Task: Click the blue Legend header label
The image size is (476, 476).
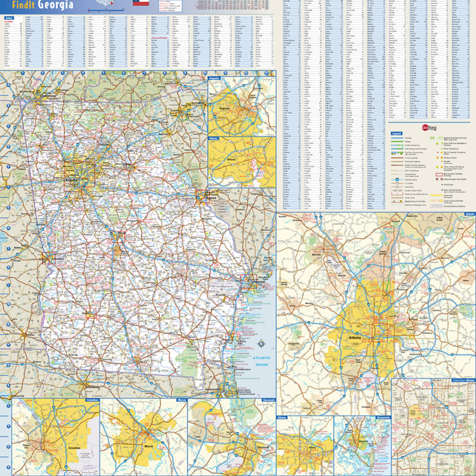Action: [397, 134]
